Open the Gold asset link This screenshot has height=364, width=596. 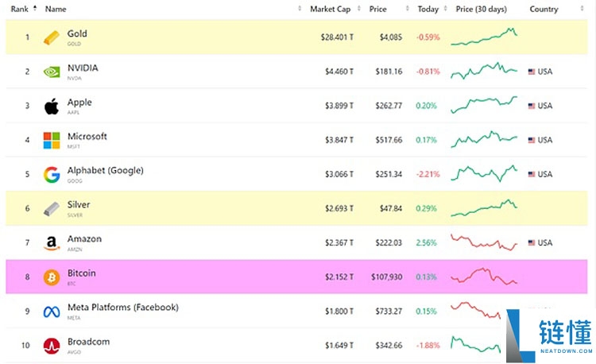[77, 33]
